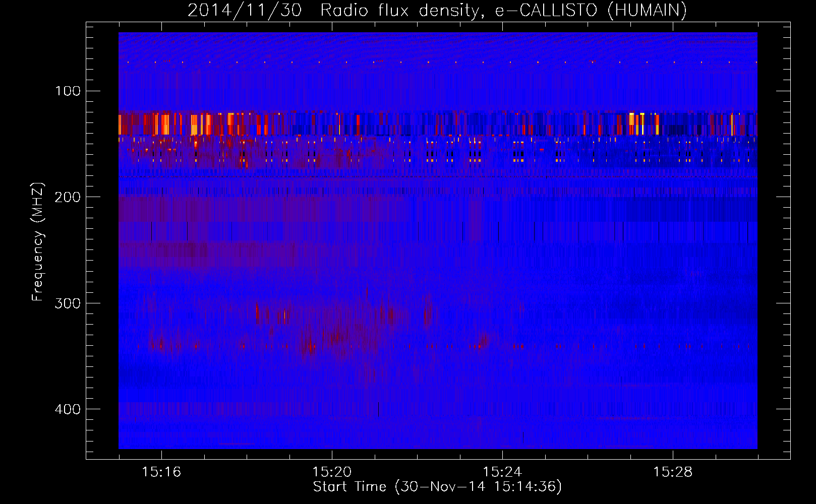Click the 15:28 time tick label
This screenshot has width=816, height=504.
click(673, 472)
